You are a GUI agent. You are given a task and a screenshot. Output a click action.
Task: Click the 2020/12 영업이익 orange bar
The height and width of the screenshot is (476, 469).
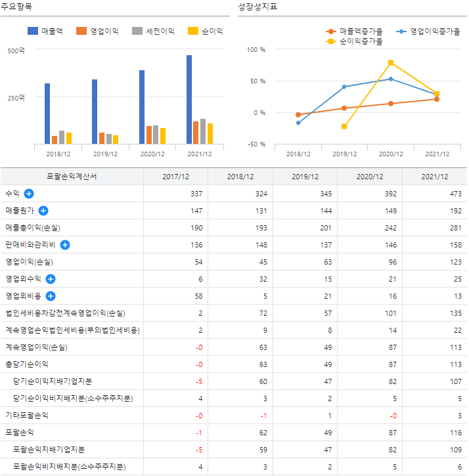pos(149,135)
